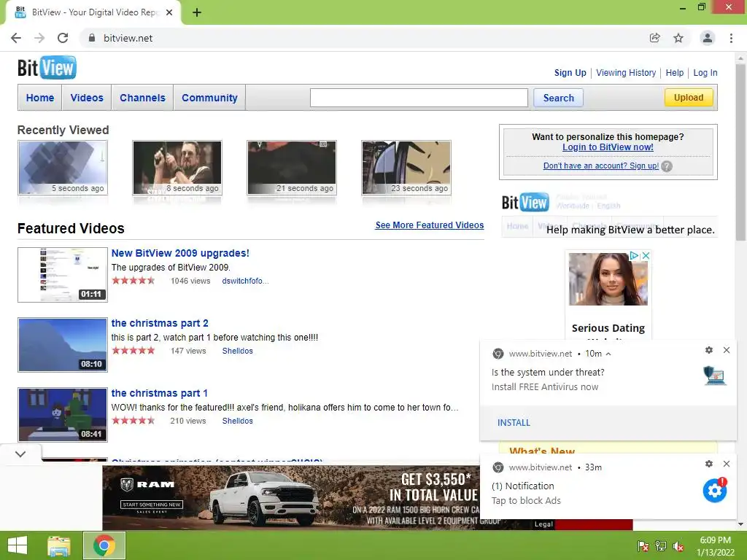
Task: Click the lock icon in address bar
Action: 92,38
